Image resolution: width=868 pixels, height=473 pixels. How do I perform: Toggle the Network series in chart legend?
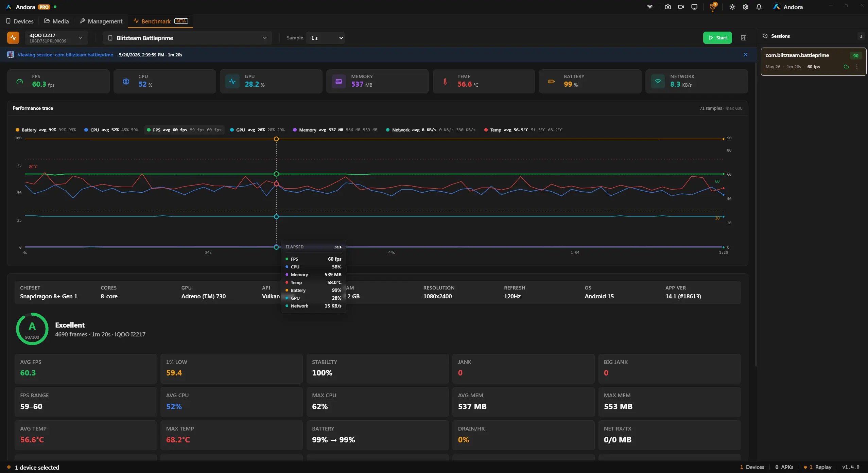(x=431, y=130)
